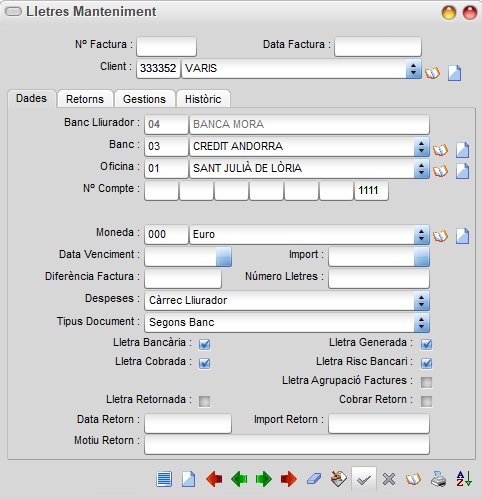This screenshot has height=499, width=482.
Task: Expand the Client VARIS dropdown
Action: click(x=413, y=69)
